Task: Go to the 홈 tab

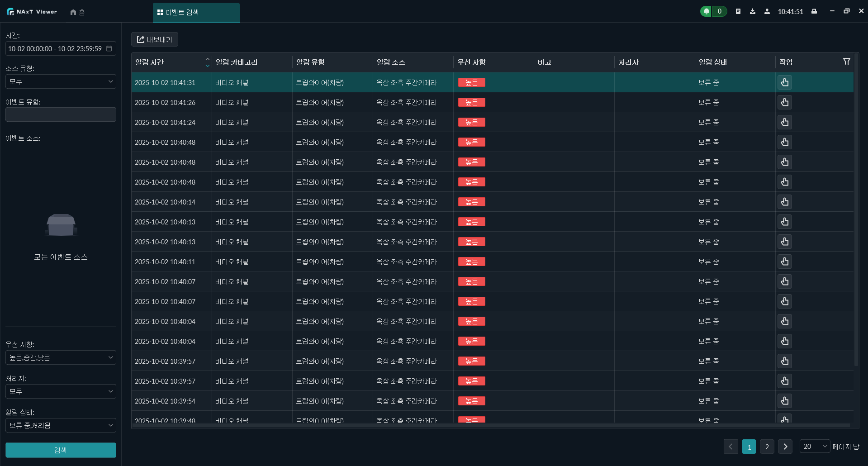Action: [x=77, y=12]
